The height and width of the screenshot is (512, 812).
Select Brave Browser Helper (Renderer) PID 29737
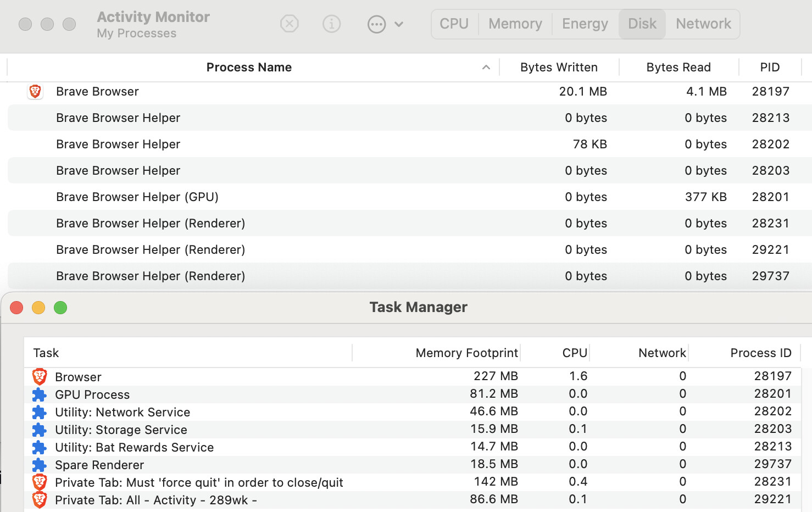pyautogui.click(x=409, y=276)
